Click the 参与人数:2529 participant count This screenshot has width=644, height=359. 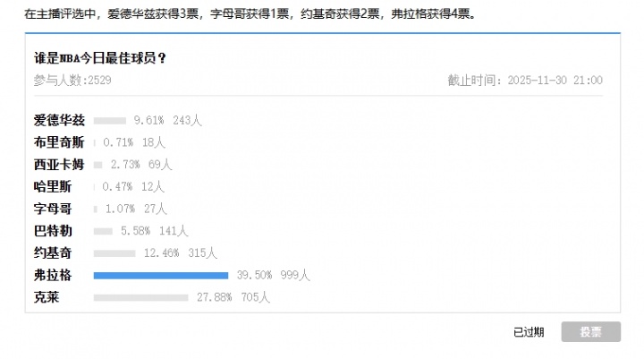tap(73, 81)
